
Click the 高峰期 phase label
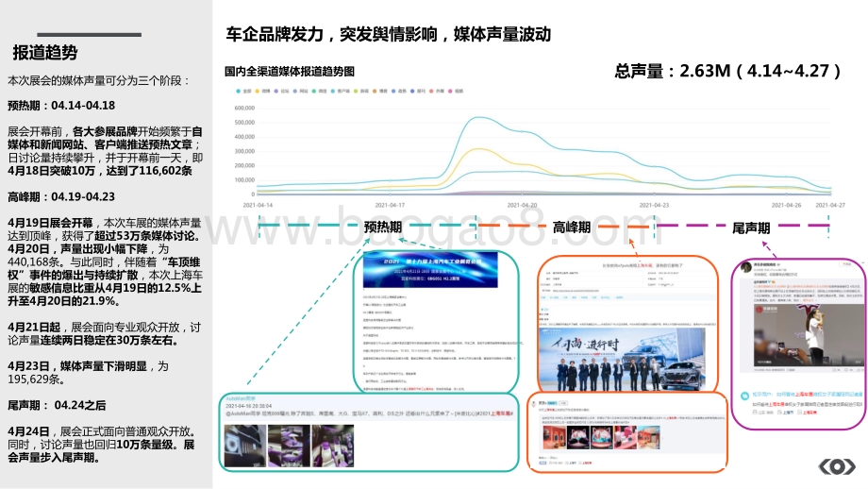coord(572,228)
